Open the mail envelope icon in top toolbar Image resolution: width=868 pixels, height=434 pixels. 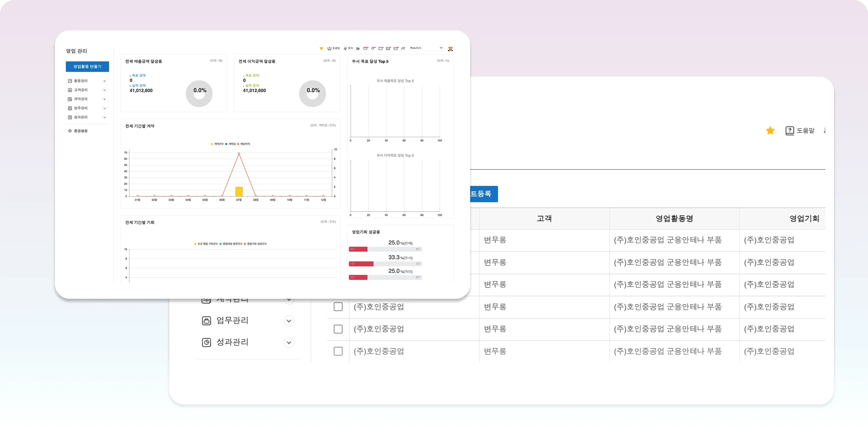(x=366, y=48)
